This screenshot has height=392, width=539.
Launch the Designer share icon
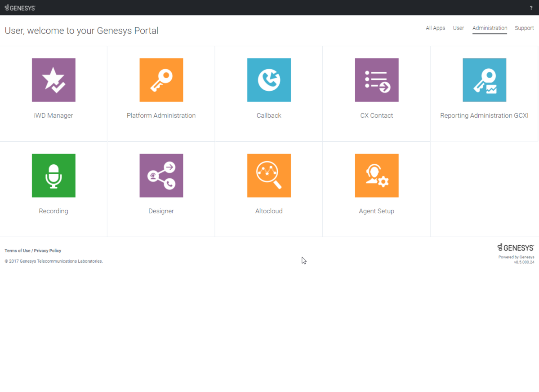[161, 176]
